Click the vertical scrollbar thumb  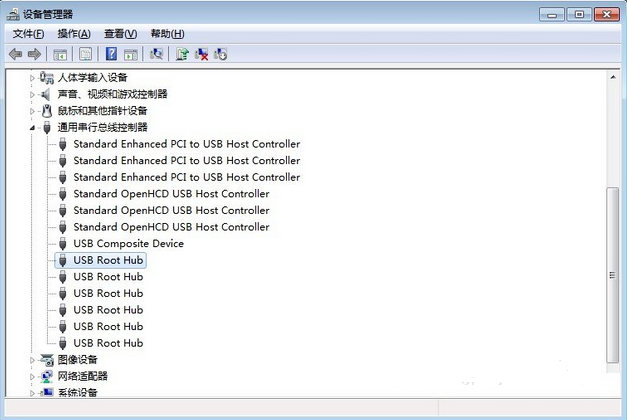pos(613,275)
